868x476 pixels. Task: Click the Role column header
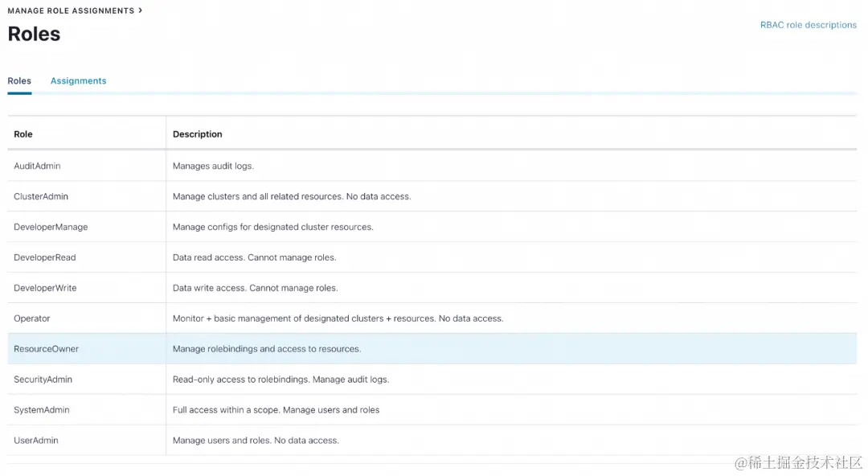point(23,134)
